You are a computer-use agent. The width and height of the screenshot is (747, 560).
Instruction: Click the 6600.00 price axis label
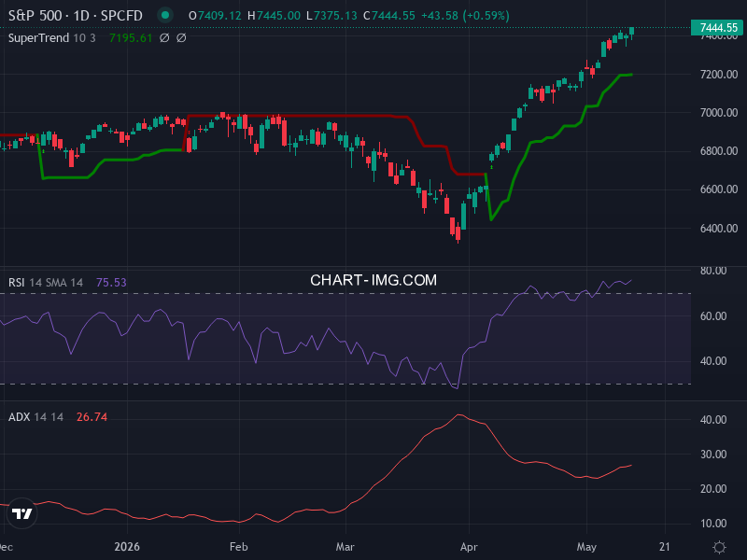point(719,189)
